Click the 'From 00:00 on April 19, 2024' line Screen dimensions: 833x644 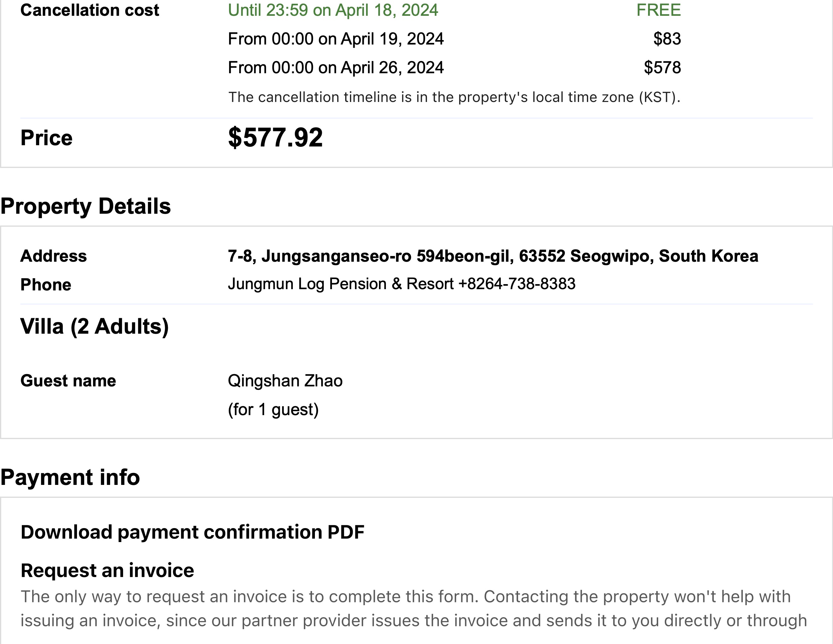pyautogui.click(x=336, y=39)
